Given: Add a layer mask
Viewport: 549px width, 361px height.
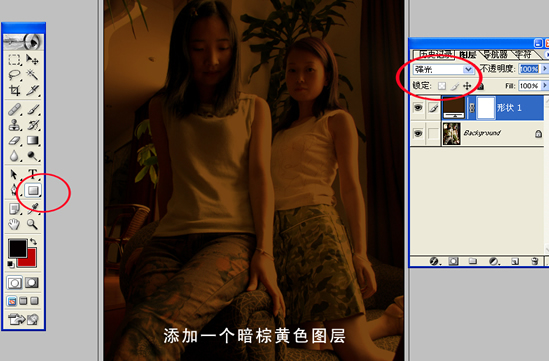Looking at the screenshot, I should pos(453,261).
